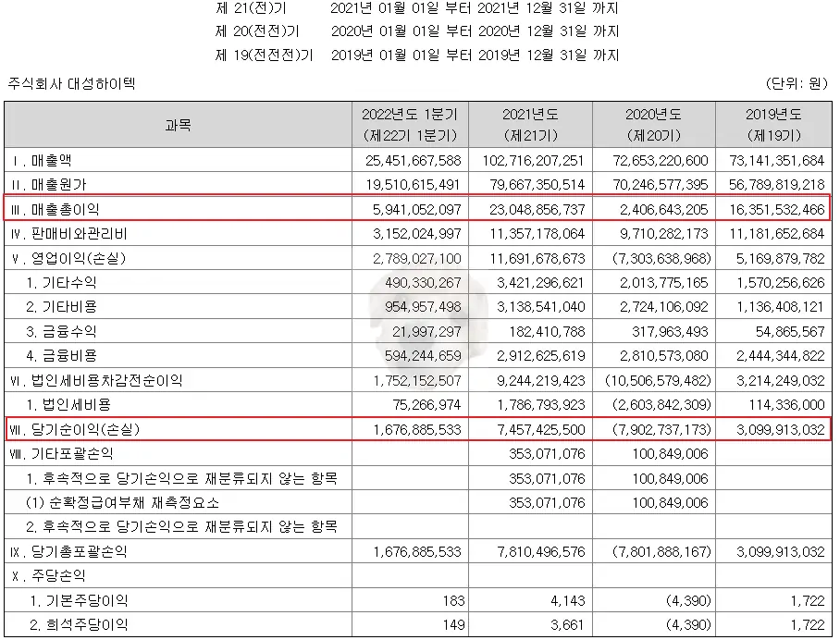Image resolution: width=840 pixels, height=640 pixels.
Task: Click the company name 주식회사 대성하이텍
Action: click(71, 83)
